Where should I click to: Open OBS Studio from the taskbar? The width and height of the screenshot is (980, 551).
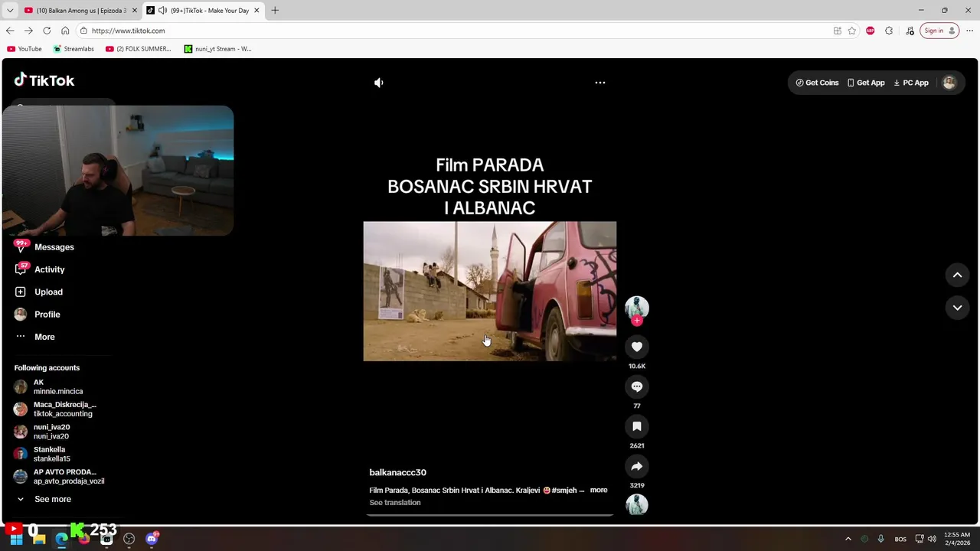pyautogui.click(x=129, y=539)
